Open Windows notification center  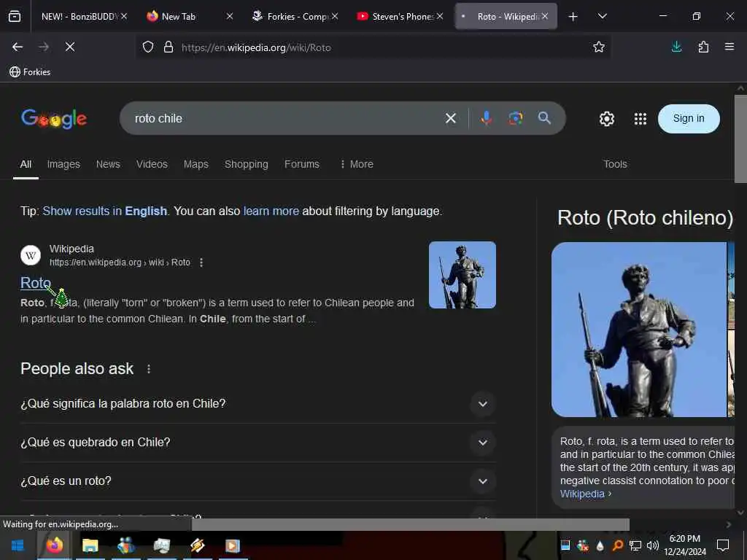click(723, 545)
